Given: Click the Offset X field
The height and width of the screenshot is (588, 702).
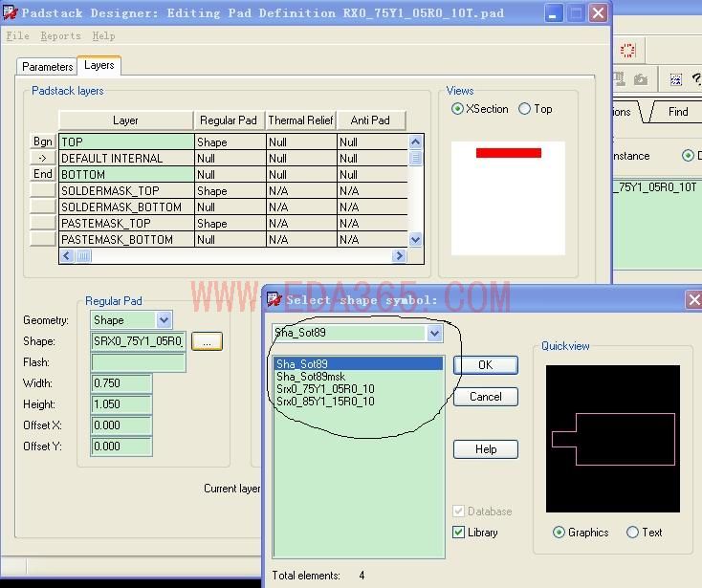Looking at the screenshot, I should tap(121, 425).
